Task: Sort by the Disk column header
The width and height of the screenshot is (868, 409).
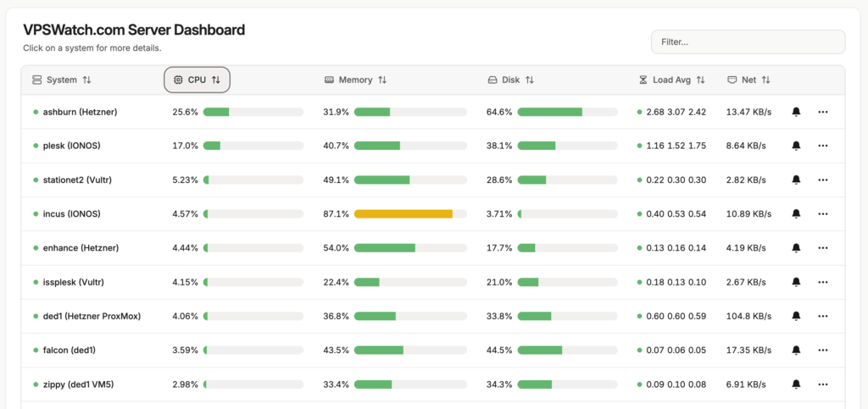Action: coord(510,80)
